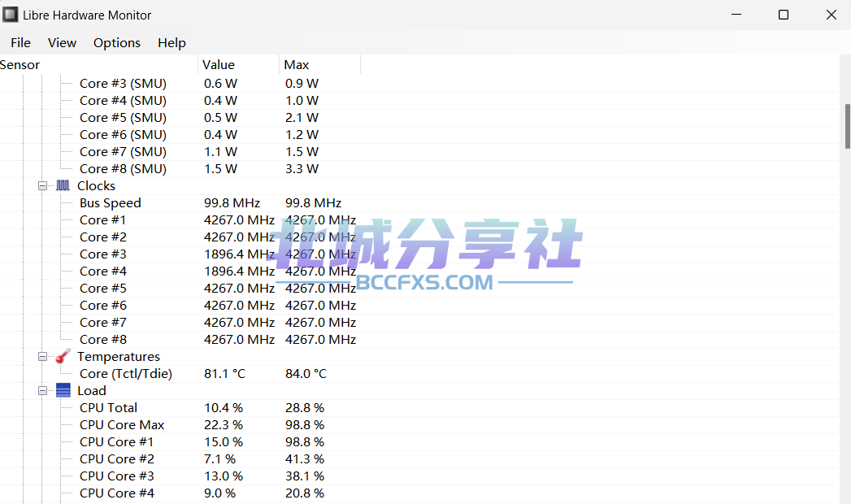Select the Load group row label
Viewport: 851px width, 504px height.
(x=91, y=391)
